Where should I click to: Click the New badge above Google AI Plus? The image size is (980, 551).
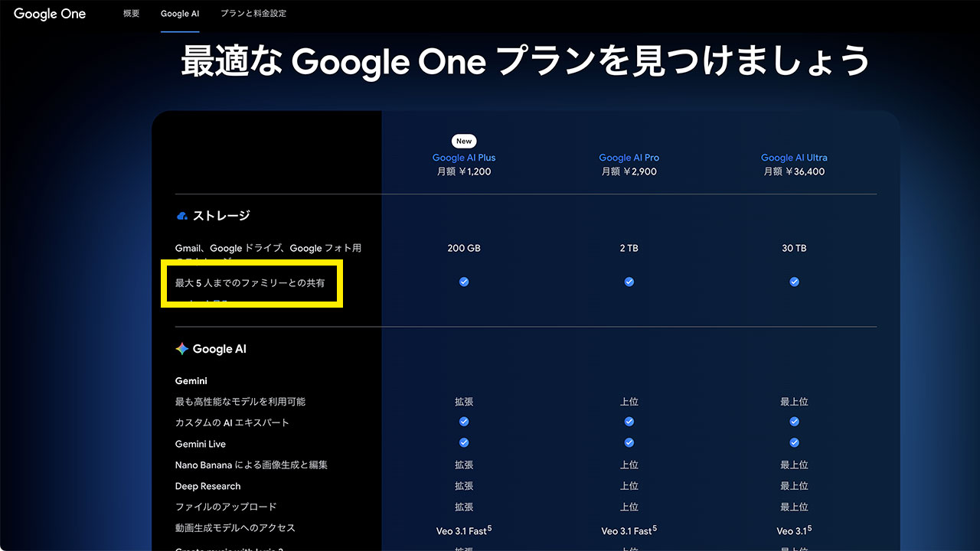coord(464,141)
